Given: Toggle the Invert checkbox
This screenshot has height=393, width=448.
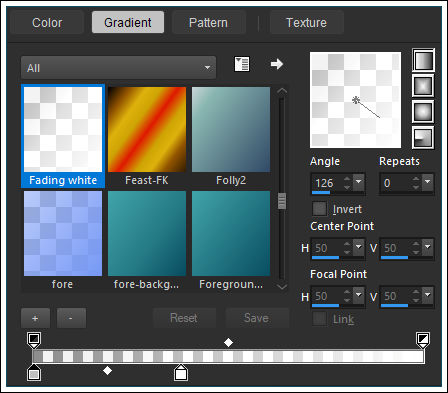Looking at the screenshot, I should click(319, 209).
